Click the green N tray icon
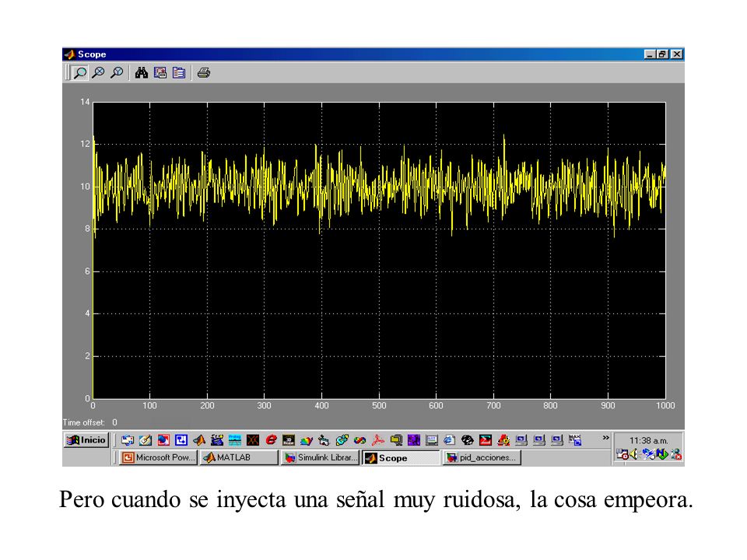This screenshot has width=747, height=560. (x=662, y=454)
